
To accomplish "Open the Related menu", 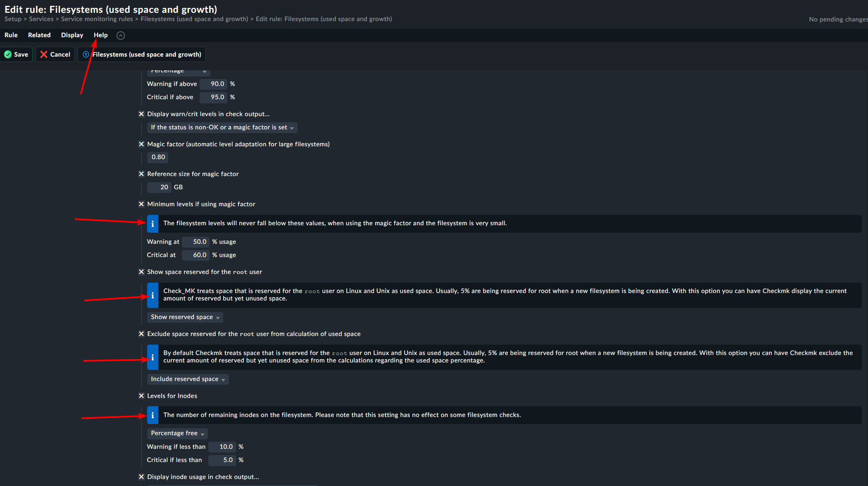I will click(39, 35).
